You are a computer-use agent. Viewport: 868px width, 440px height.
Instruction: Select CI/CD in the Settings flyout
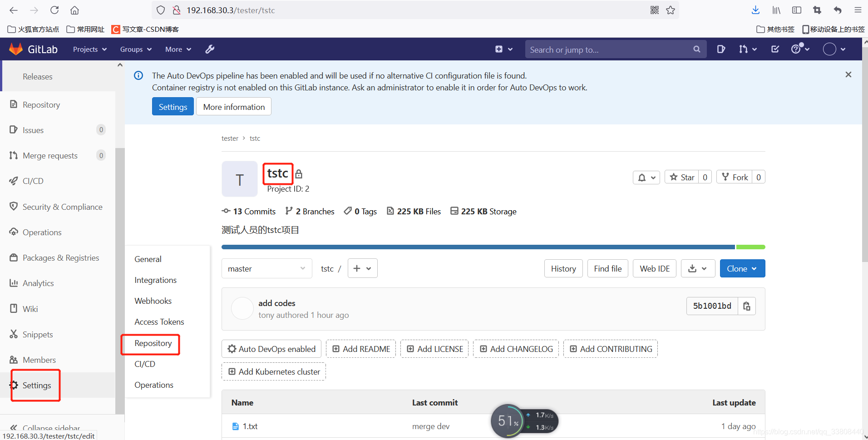(x=145, y=364)
